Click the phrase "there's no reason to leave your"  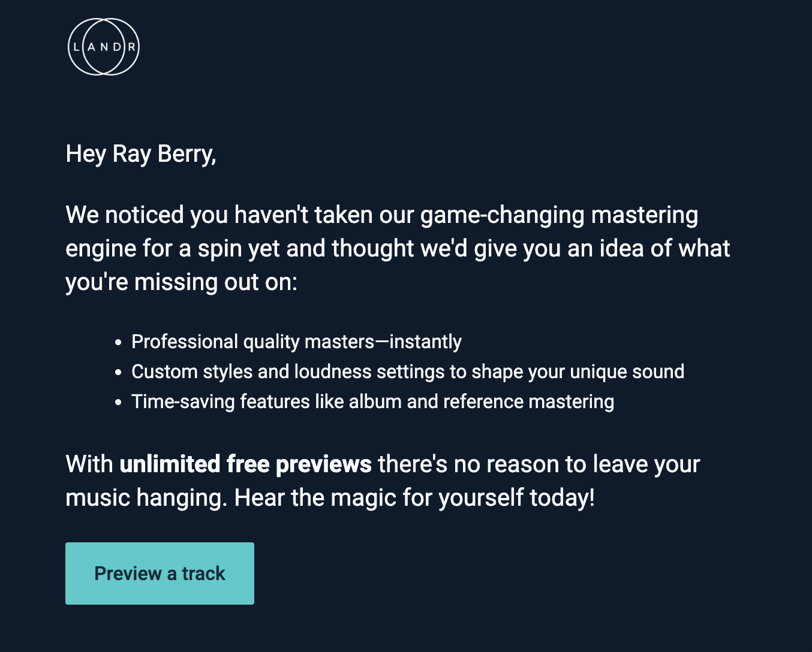tap(539, 464)
